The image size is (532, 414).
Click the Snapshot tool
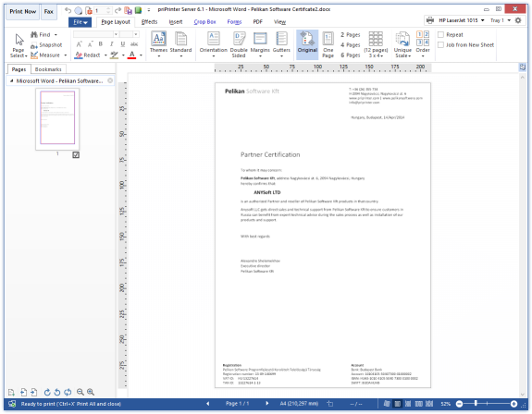[46, 45]
